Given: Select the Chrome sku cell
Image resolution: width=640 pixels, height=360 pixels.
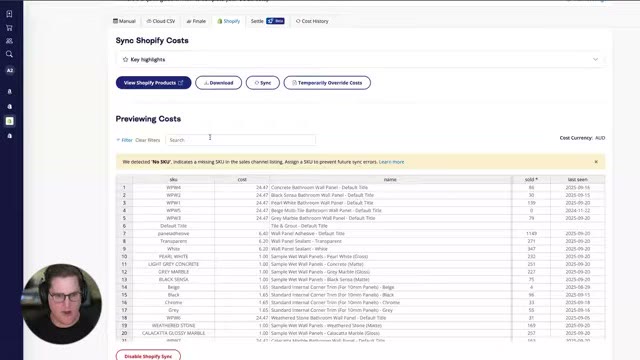Looking at the screenshot, I should click(173, 302).
